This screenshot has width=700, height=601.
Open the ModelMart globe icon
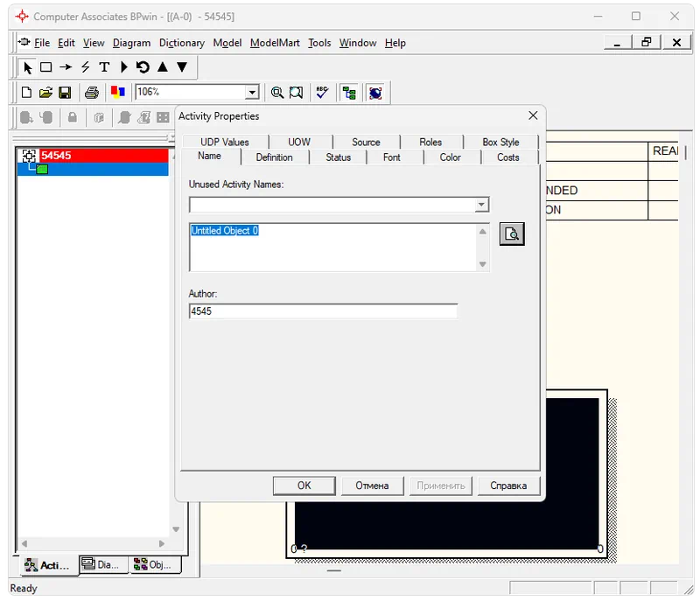[x=375, y=93]
